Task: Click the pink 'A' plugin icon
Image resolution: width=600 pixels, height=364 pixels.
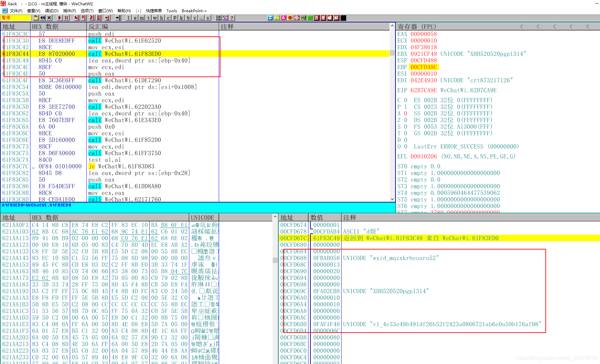Action: click(284, 18)
